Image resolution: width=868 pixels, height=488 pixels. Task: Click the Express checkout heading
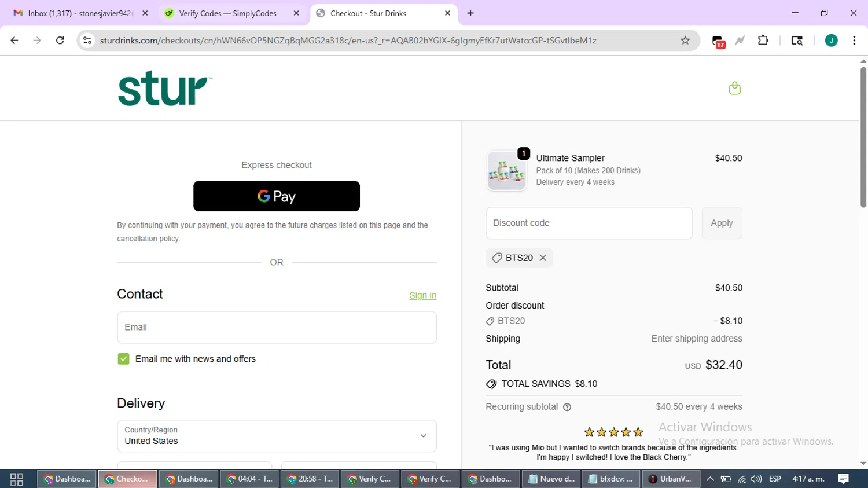(x=277, y=165)
